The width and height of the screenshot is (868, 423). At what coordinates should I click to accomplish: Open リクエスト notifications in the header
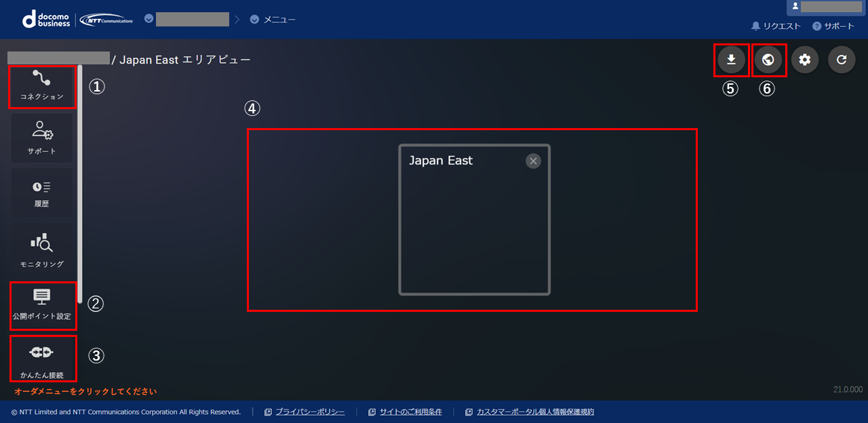pyautogui.click(x=776, y=26)
